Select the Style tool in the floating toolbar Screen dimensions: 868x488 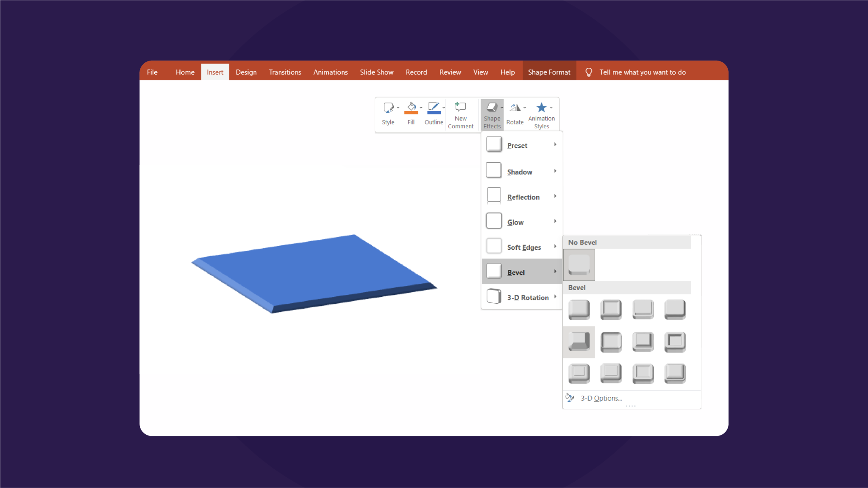coord(388,114)
